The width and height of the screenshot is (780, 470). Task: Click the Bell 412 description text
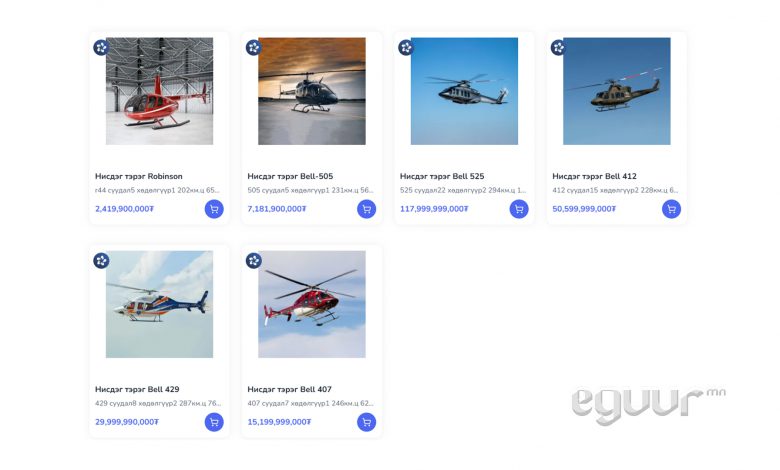point(615,190)
